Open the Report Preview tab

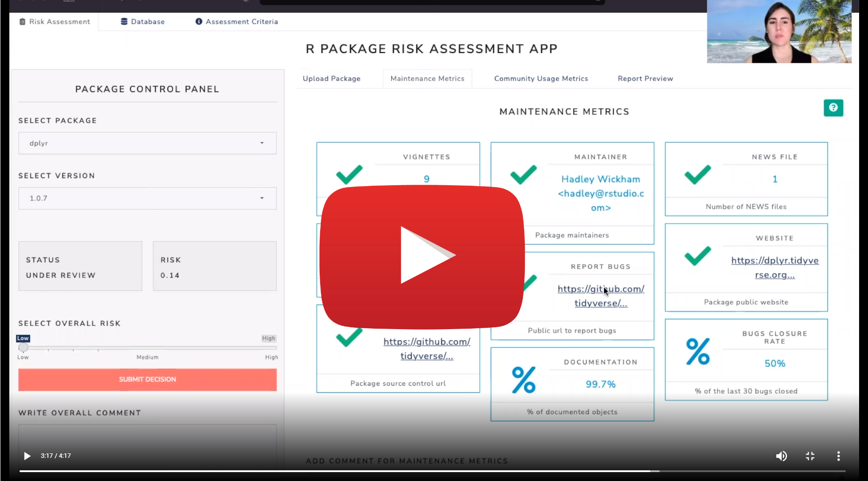(645, 78)
